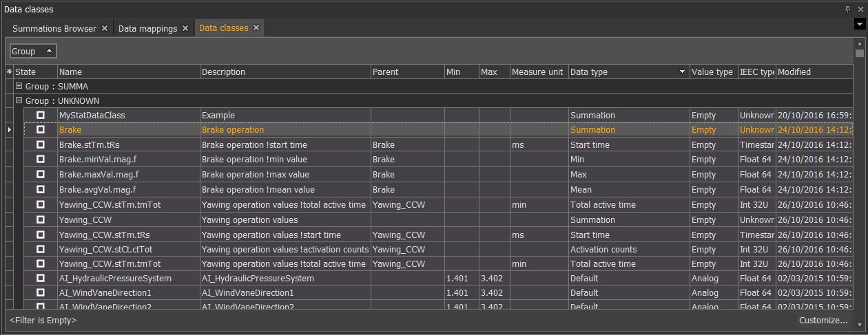Image resolution: width=868 pixels, height=335 pixels.
Task: Pin the Data classes panel
Action: [x=847, y=9]
